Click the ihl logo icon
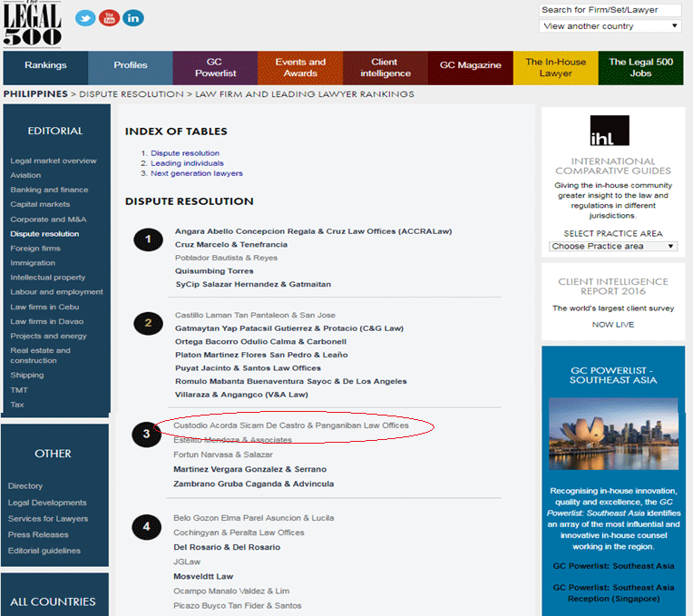Viewport: 693px width, 616px height. (609, 132)
